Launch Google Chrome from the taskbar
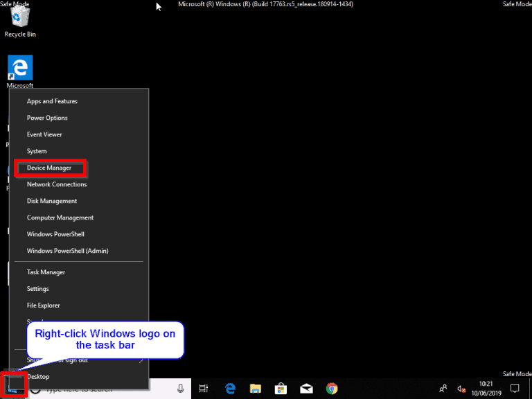This screenshot has height=399, width=532. pyautogui.click(x=332, y=389)
